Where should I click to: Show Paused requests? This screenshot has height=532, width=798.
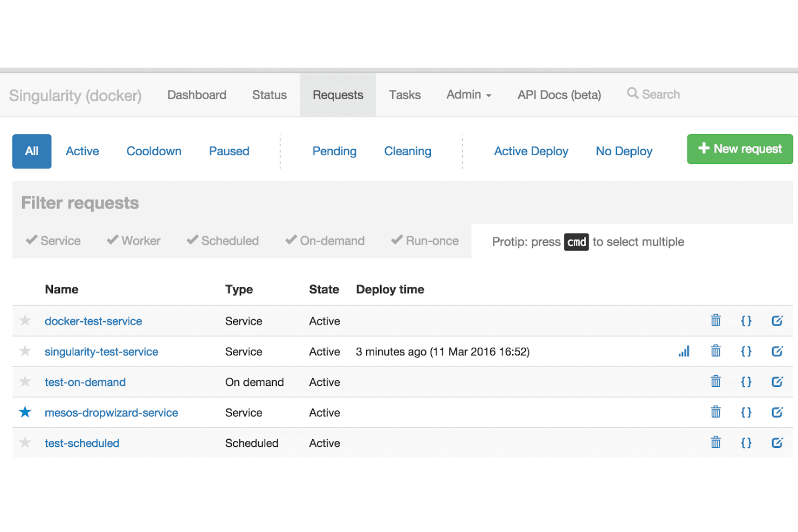point(229,151)
